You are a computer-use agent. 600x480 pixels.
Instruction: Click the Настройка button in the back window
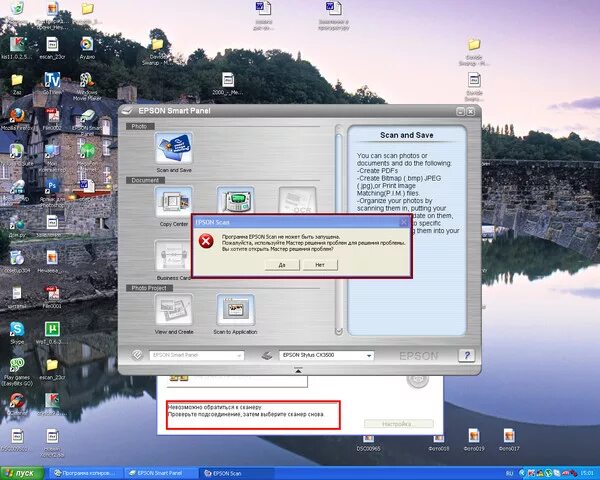pos(398,424)
